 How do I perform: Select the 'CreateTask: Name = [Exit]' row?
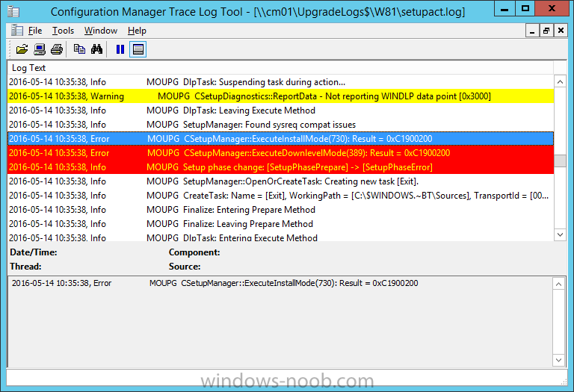tap(280, 196)
